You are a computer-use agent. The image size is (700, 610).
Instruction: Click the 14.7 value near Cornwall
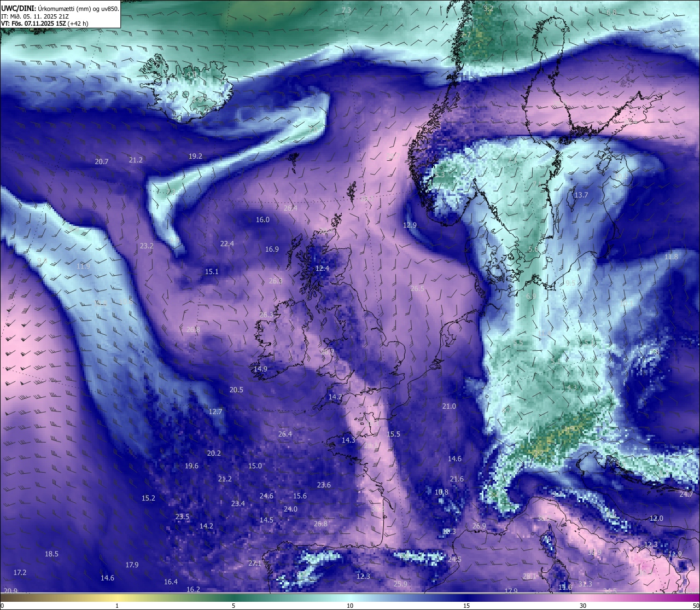335,397
